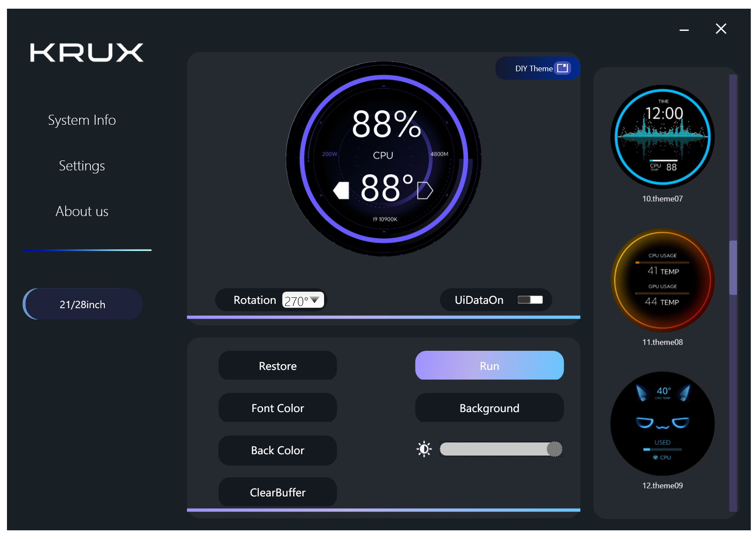The image size is (756, 539).
Task: Select the 11.theme08 thumbnail
Action: [662, 280]
